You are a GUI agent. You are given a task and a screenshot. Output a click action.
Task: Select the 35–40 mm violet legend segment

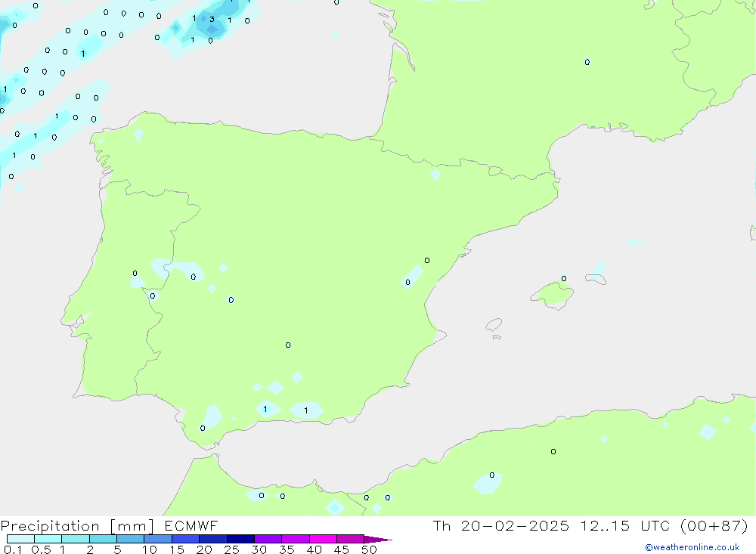(295, 539)
